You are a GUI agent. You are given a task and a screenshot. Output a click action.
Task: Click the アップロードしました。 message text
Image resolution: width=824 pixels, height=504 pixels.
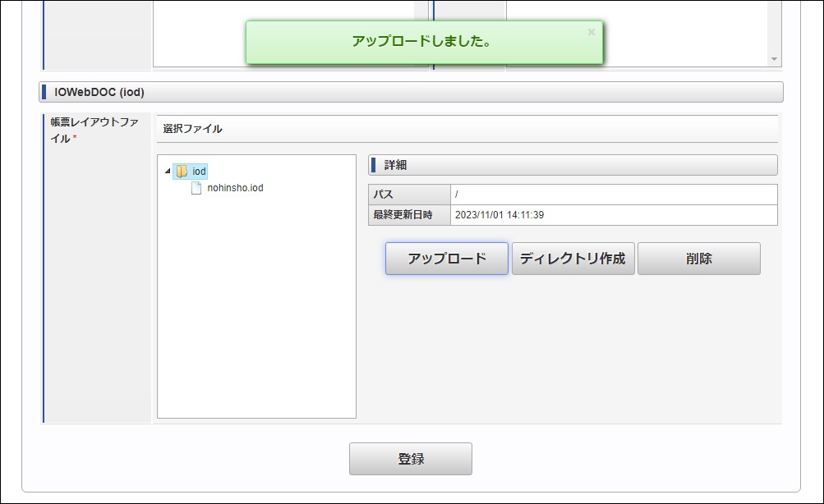tap(422, 42)
